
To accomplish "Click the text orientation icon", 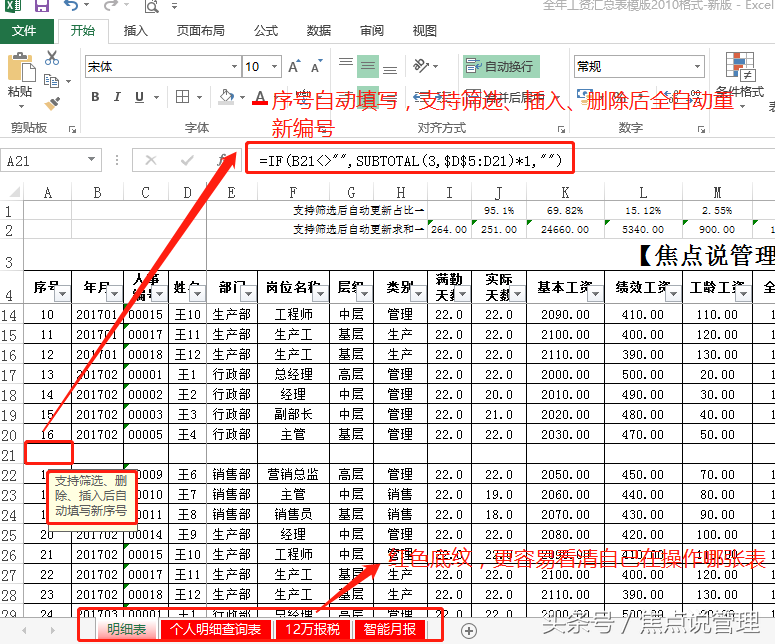I will click(421, 66).
